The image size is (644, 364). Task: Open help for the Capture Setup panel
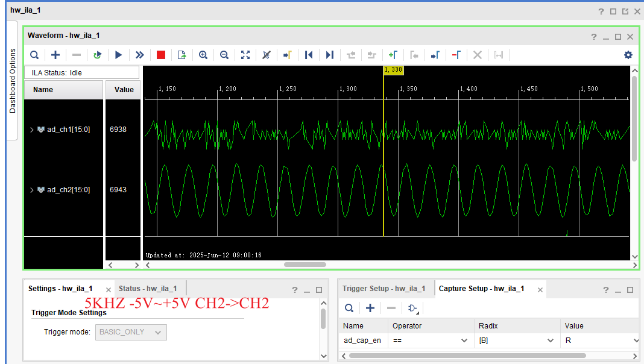pyautogui.click(x=606, y=290)
